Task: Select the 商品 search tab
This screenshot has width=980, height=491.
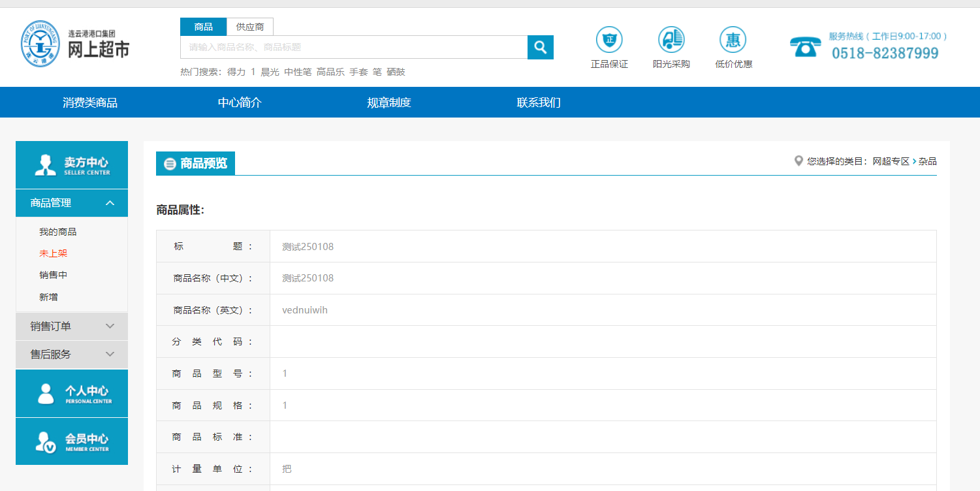Action: tap(203, 27)
